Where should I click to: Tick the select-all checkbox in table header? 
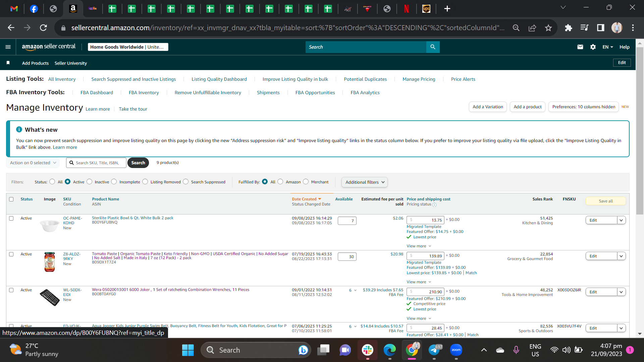(11, 199)
